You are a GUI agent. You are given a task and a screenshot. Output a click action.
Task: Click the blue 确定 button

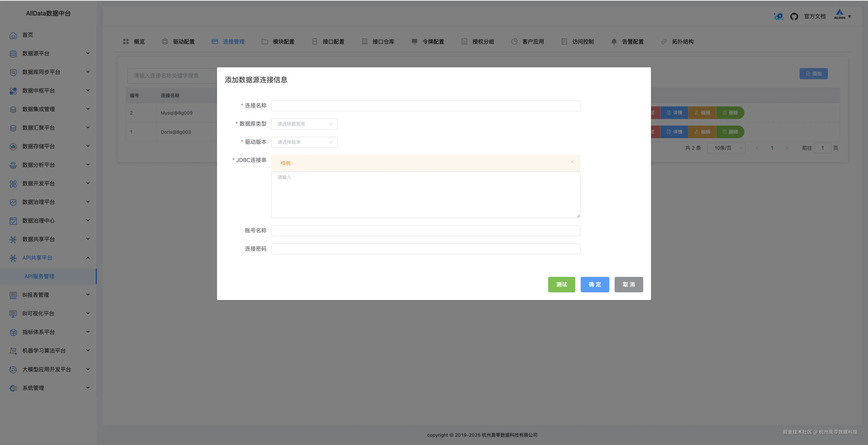point(594,285)
